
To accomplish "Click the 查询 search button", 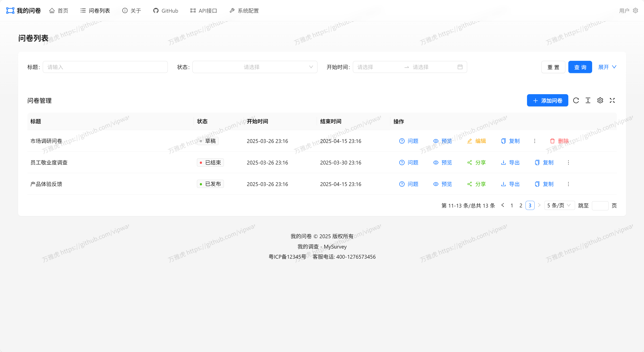I will click(580, 67).
